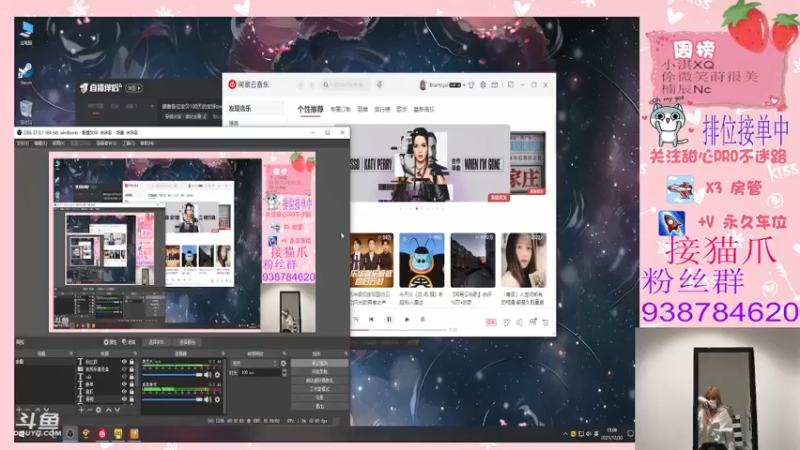Open OBS 编辑 menu
Screen dimensions: 800x450
(x=40, y=143)
